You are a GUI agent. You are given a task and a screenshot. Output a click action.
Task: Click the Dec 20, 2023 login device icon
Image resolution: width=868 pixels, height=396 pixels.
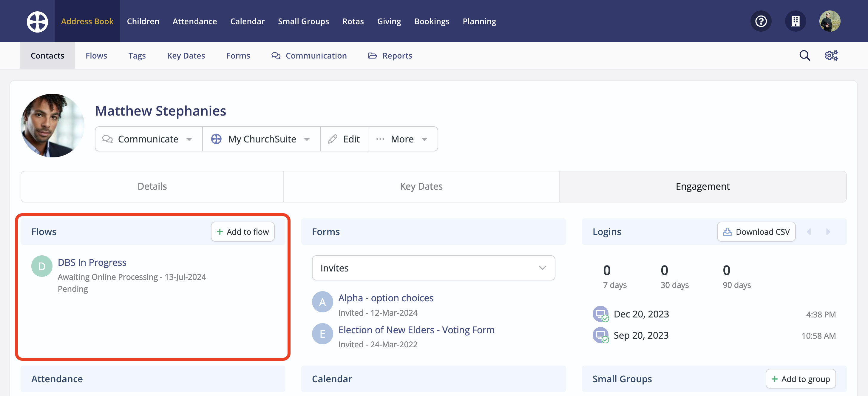pos(601,314)
